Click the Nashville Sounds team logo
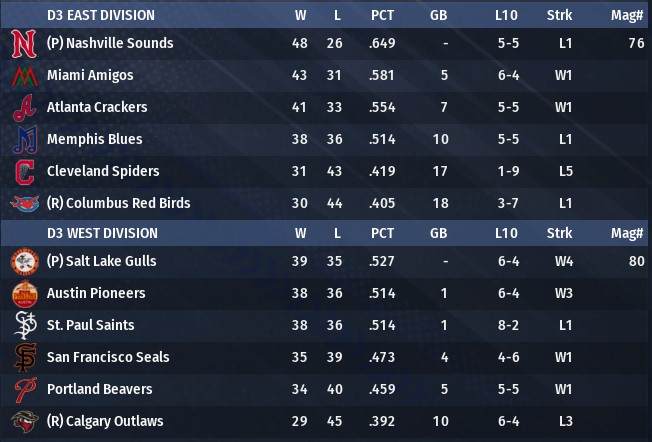Image resolution: width=652 pixels, height=442 pixels. [24, 43]
